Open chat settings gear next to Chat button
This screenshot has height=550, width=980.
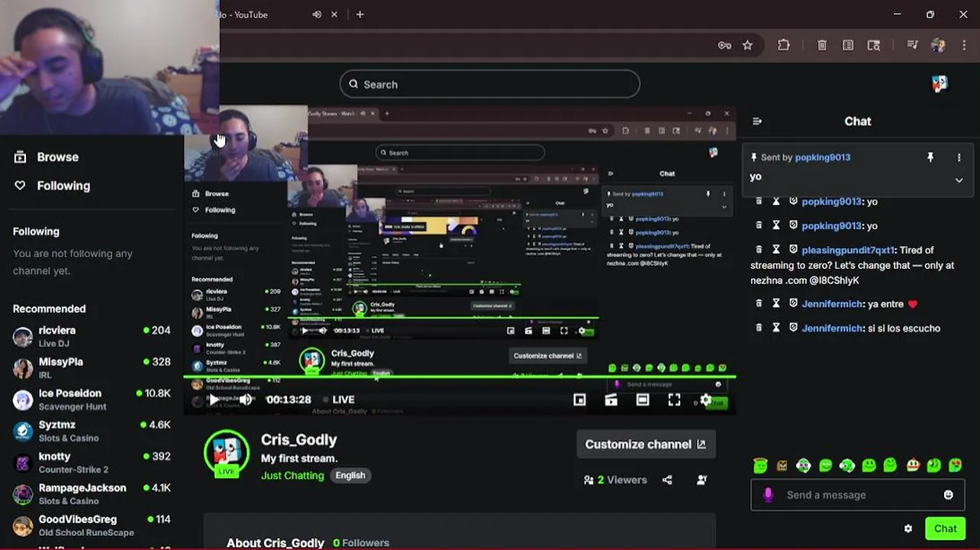(907, 529)
